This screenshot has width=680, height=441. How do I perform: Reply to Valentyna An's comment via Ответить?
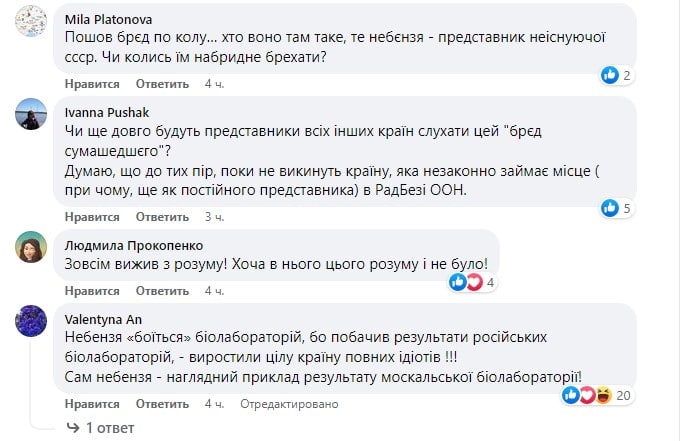(162, 404)
